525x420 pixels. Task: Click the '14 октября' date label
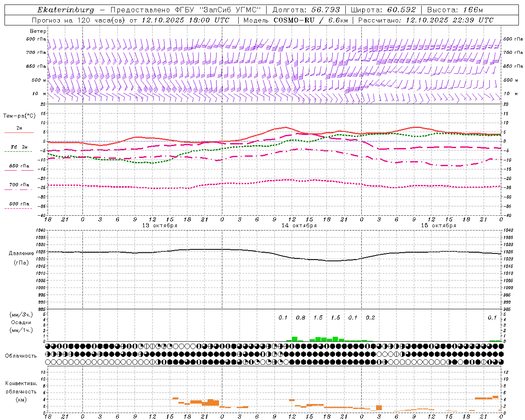point(299,226)
